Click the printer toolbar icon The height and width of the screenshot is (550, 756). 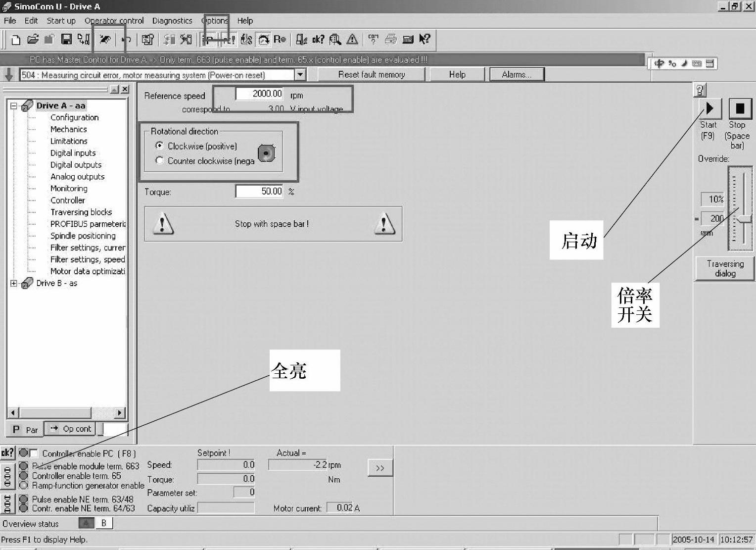[x=391, y=39]
